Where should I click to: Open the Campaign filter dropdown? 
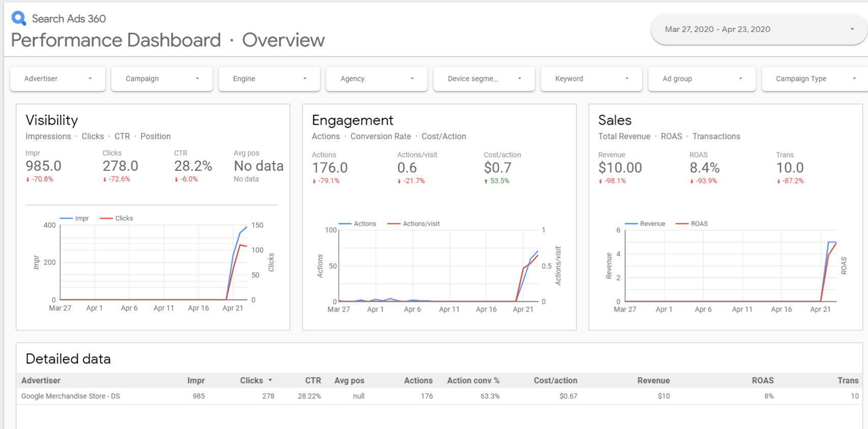point(162,79)
